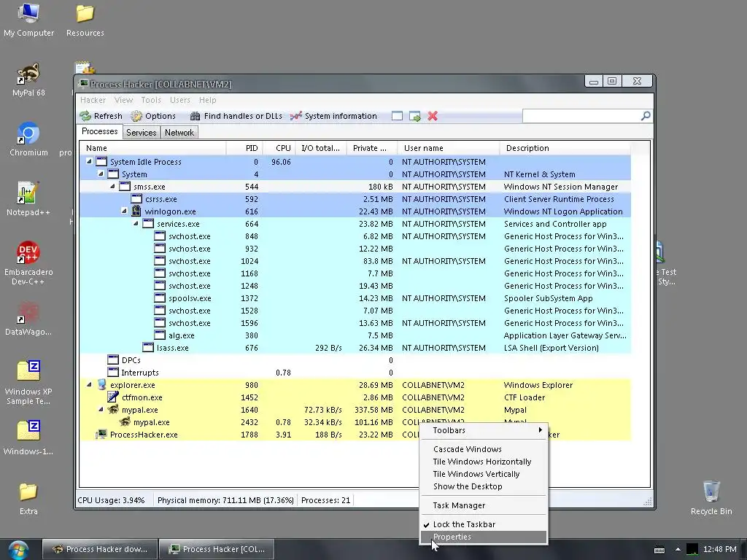Collapse the explorer.exe tree node
The width and height of the screenshot is (747, 560).
[89, 384]
